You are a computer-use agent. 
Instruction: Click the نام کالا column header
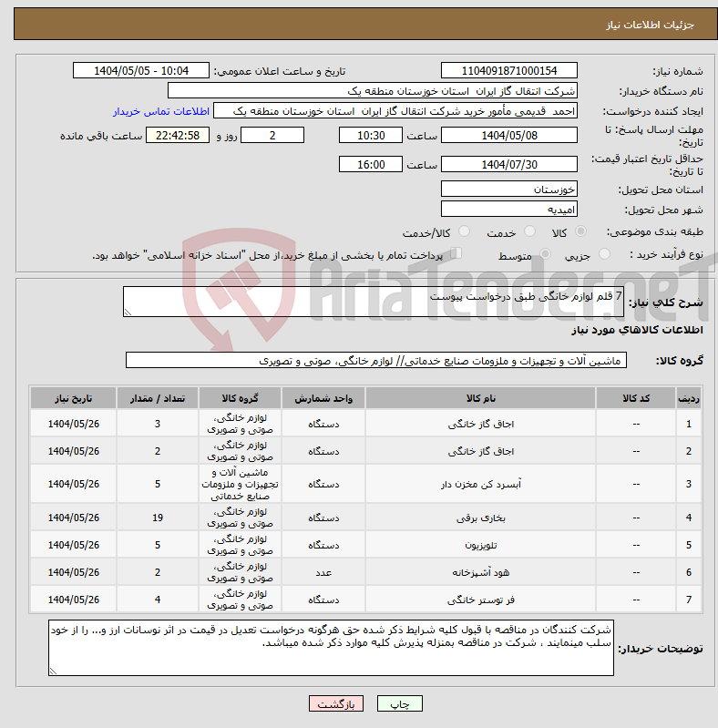click(x=481, y=398)
